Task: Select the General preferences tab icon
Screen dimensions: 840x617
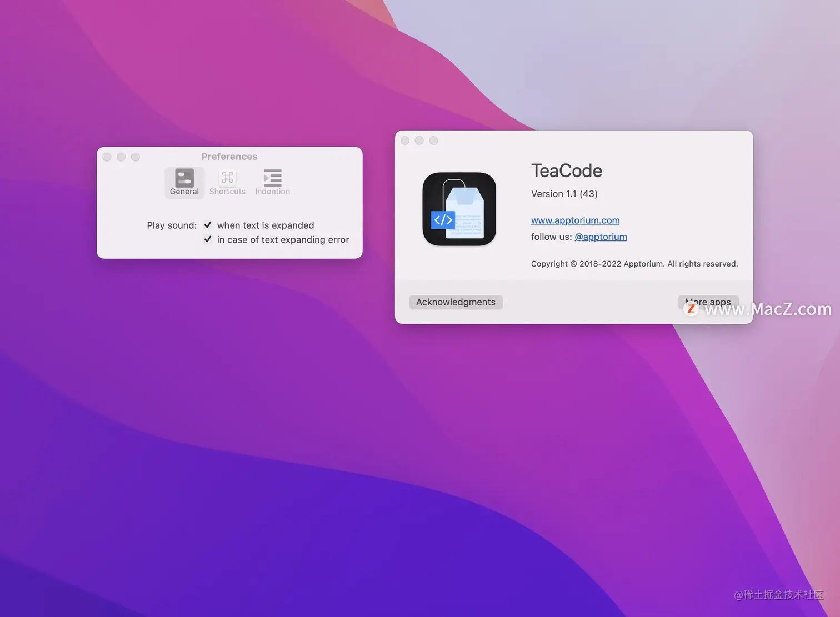Action: click(x=184, y=182)
